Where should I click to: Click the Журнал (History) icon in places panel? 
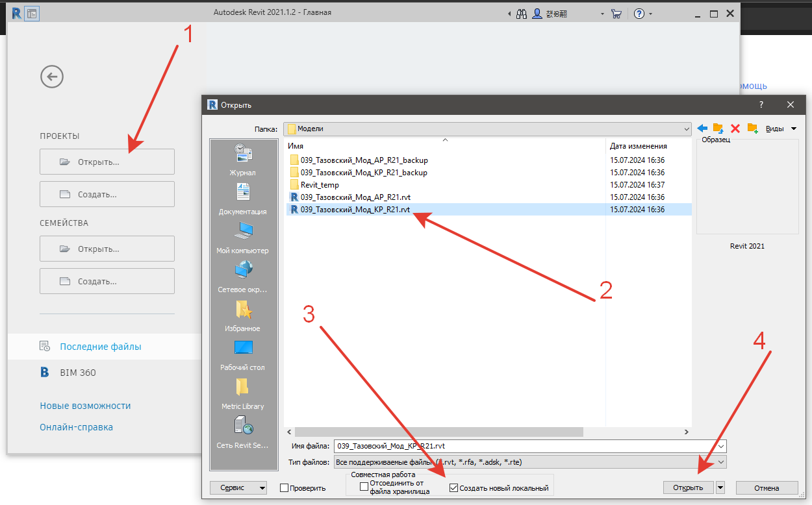pyautogui.click(x=242, y=154)
